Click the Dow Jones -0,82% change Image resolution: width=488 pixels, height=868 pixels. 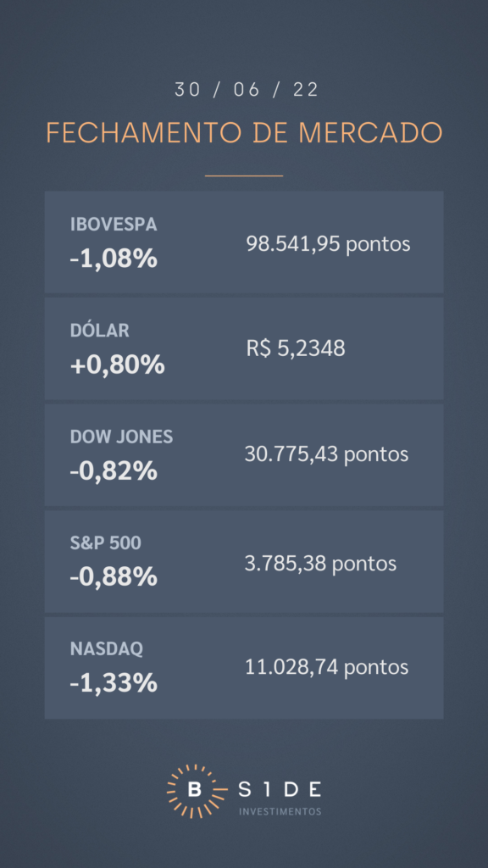click(x=114, y=471)
